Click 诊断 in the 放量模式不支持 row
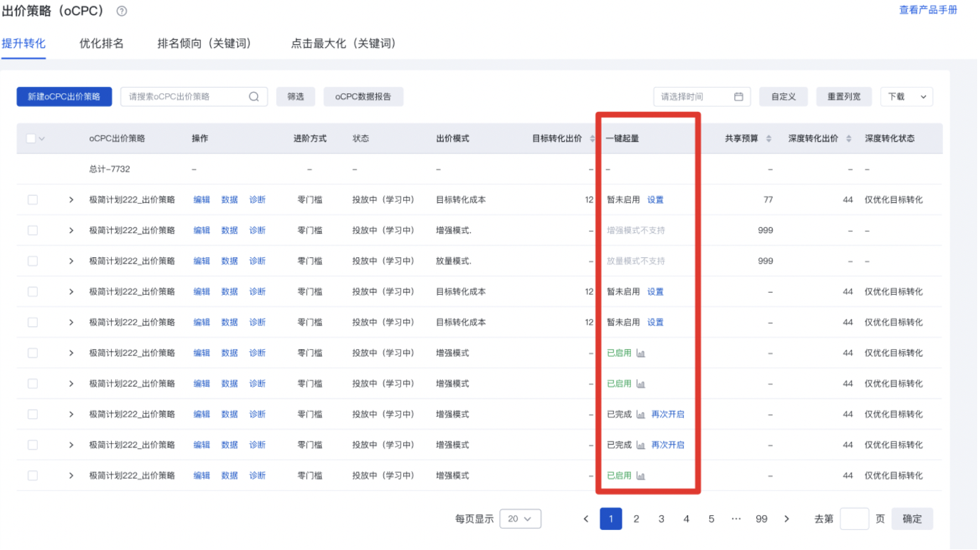The height and width of the screenshot is (550, 980). pos(257,261)
